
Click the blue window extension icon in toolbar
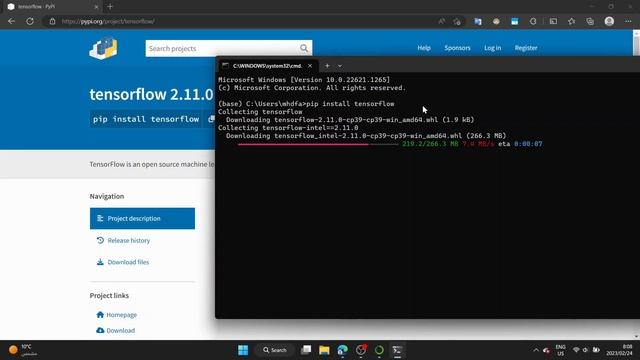coord(514,21)
